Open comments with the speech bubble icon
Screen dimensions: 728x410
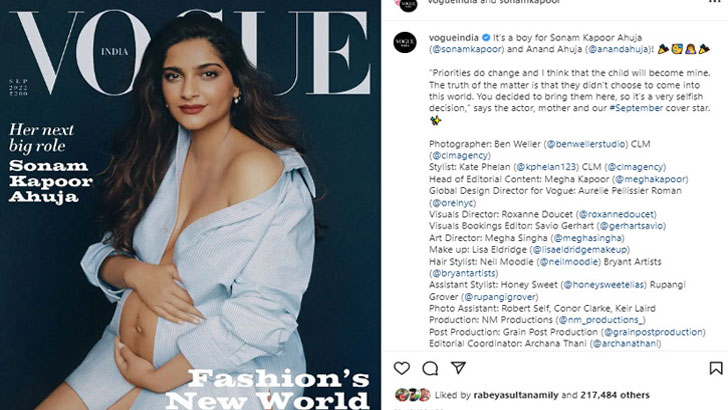[x=430, y=368]
